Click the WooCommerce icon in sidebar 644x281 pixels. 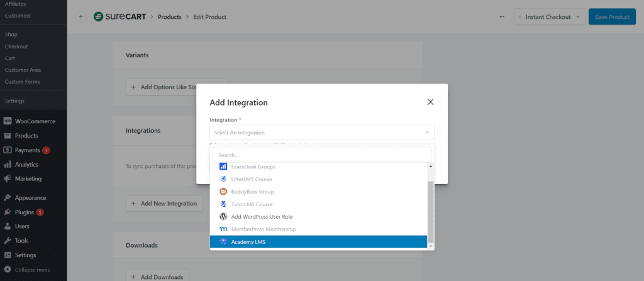(x=8, y=121)
